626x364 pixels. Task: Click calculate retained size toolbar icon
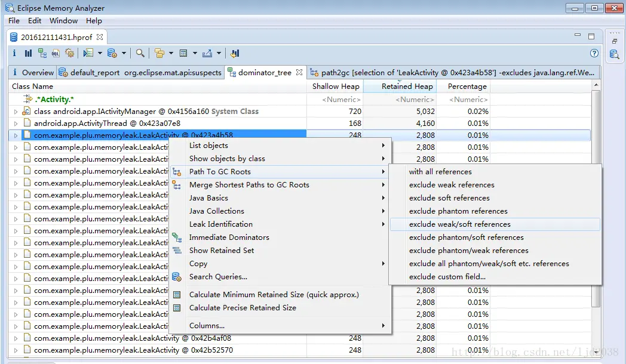(183, 53)
